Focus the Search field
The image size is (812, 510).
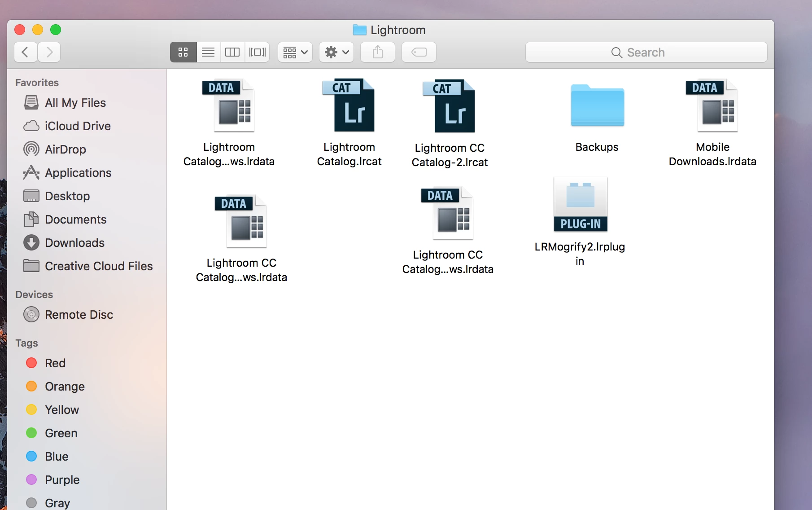[646, 52]
